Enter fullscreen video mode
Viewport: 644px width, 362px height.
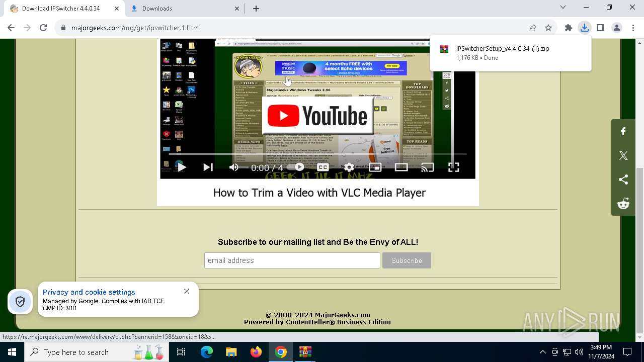(x=454, y=167)
